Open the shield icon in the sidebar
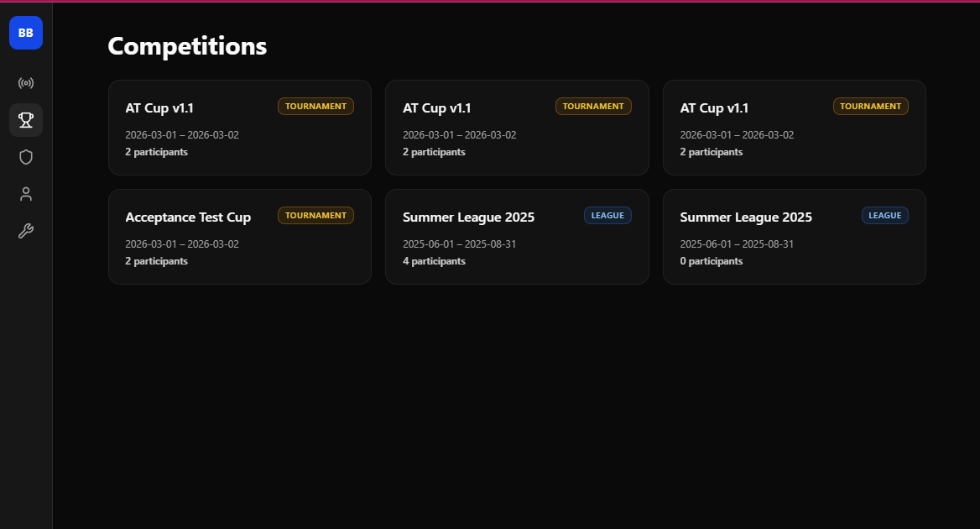The width and height of the screenshot is (980, 529). click(26, 157)
